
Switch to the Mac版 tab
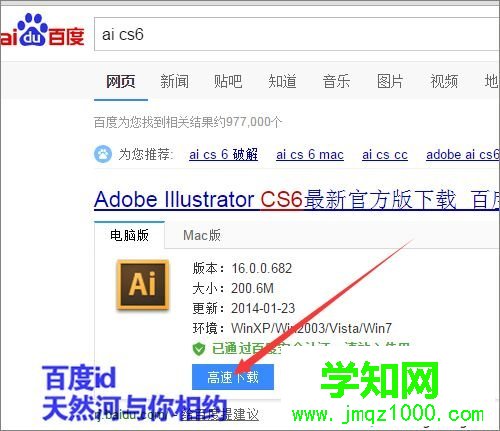(x=202, y=235)
